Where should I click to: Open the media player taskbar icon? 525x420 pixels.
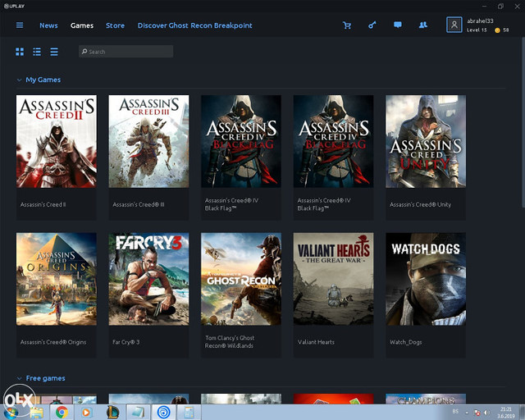pyautogui.click(x=86, y=412)
